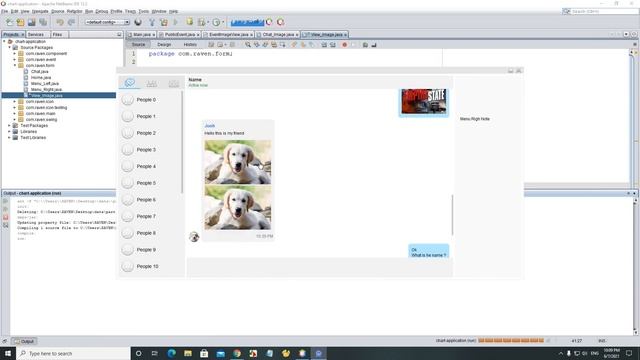Image resolution: width=640 pixels, height=360 pixels.
Task: Run the project with green arrow
Action: 176,22
